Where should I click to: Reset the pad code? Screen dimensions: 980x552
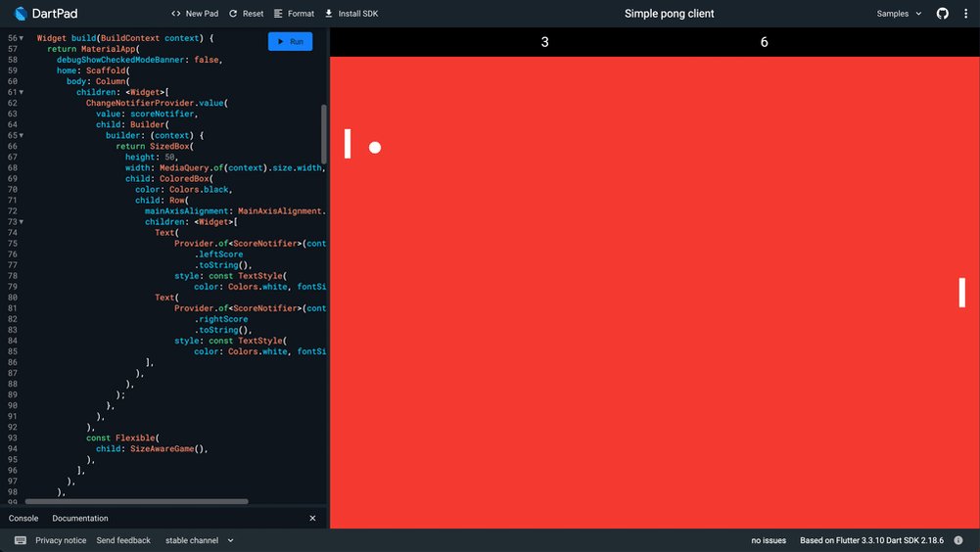point(246,13)
